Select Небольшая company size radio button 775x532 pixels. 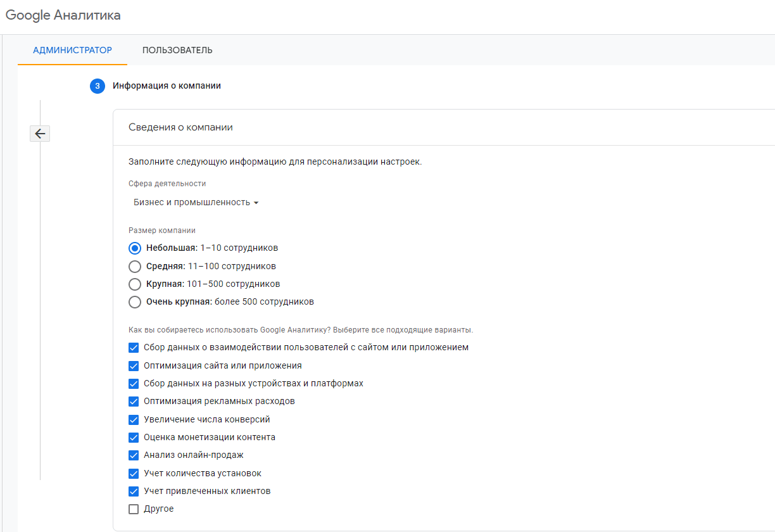pos(134,248)
